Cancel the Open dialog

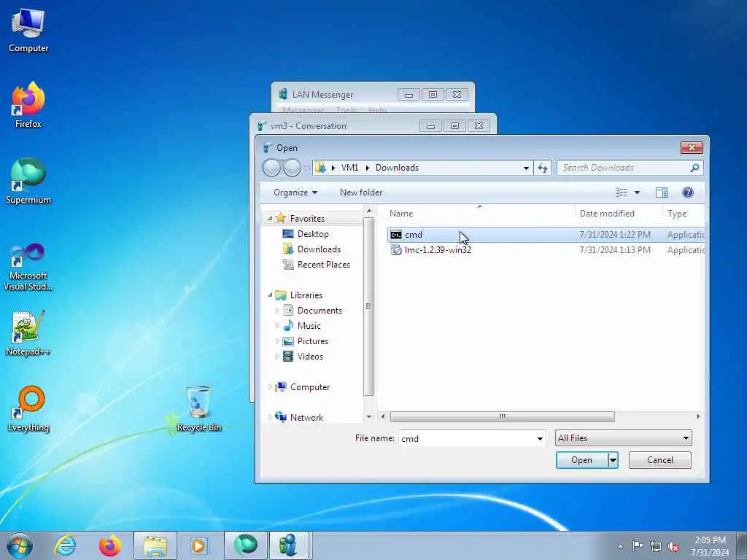point(659,460)
